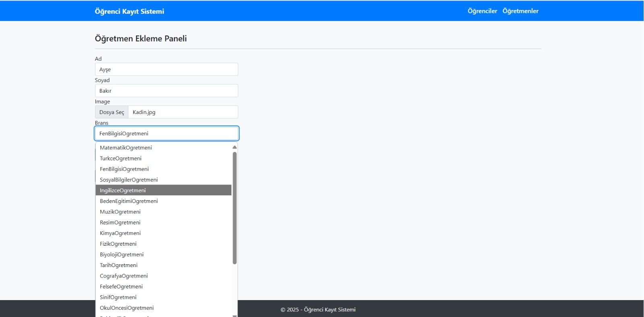The image size is (644, 317).
Task: Choose ResimOgretmeni in dropdown
Action: tap(120, 223)
